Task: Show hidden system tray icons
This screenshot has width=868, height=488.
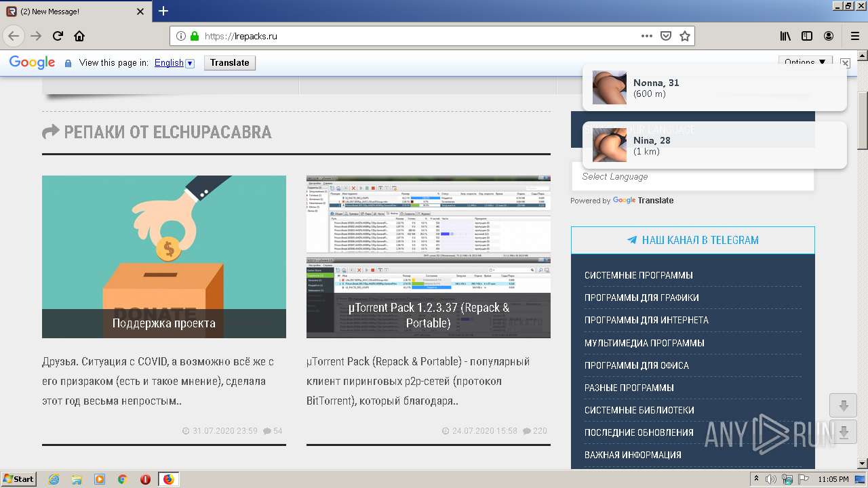Action: (x=757, y=479)
